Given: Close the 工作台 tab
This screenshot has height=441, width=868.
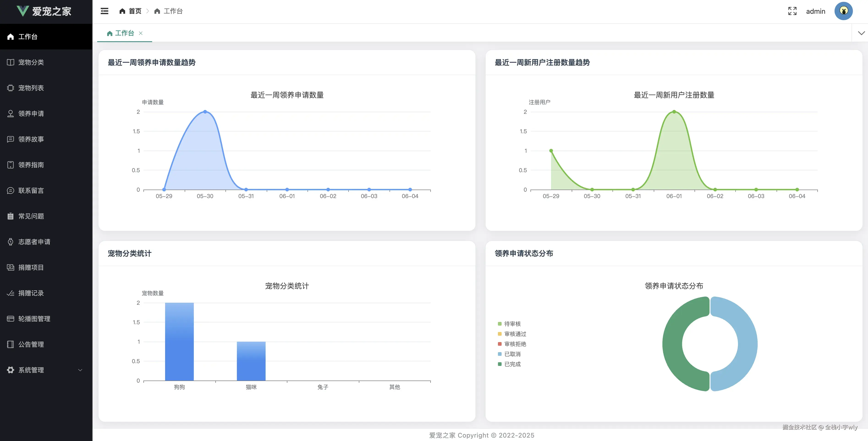Looking at the screenshot, I should 141,33.
